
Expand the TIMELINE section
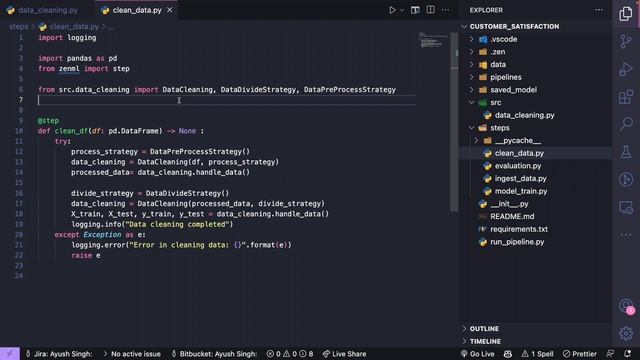485,341
